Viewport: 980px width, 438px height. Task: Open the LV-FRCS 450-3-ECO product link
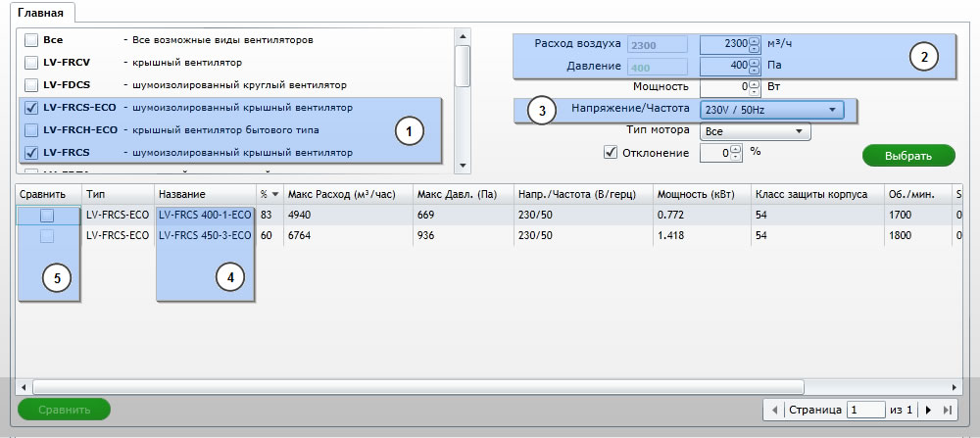204,235
